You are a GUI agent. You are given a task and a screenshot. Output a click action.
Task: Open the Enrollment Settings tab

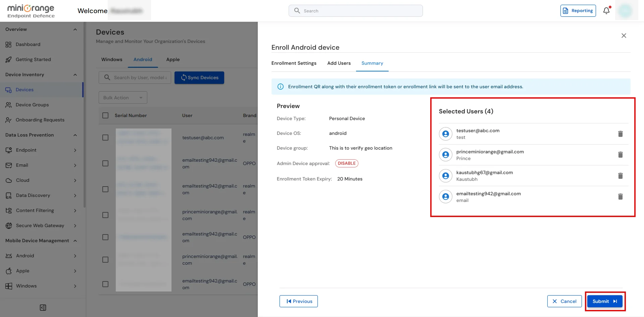(294, 63)
